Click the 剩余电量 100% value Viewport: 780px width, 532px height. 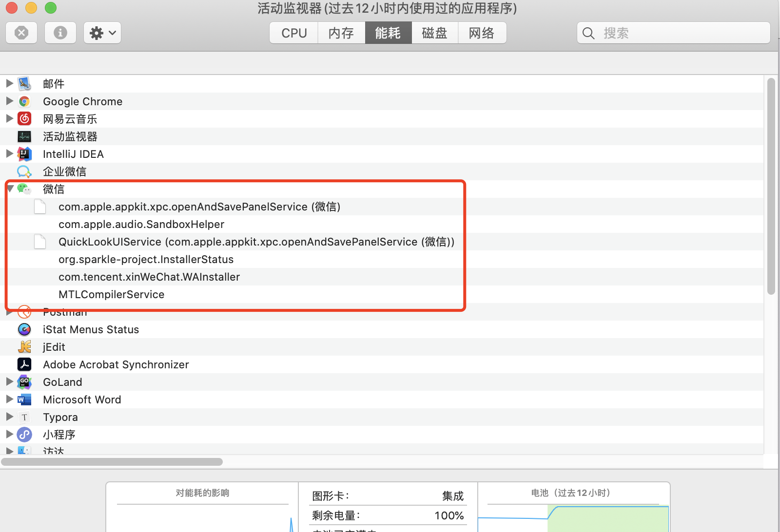coord(449,515)
